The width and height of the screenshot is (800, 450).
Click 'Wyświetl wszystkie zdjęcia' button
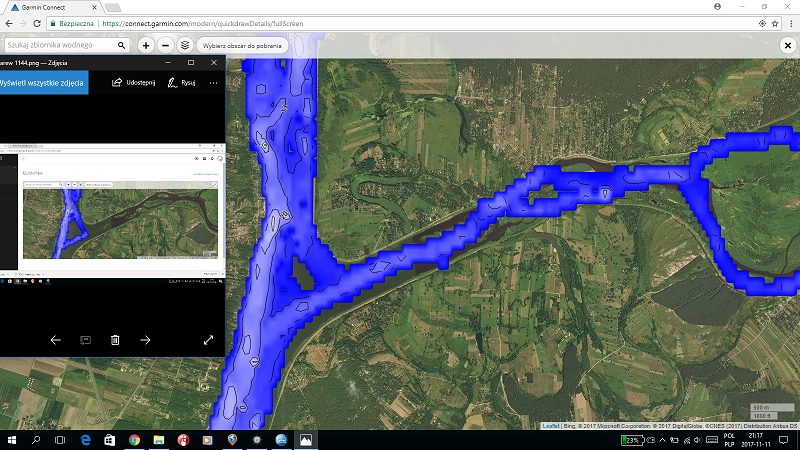(42, 83)
